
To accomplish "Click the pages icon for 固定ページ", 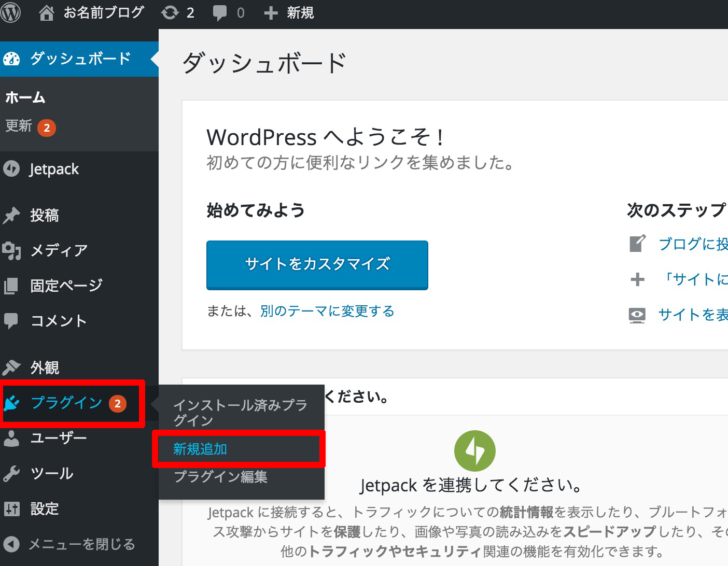I will pyautogui.click(x=11, y=286).
